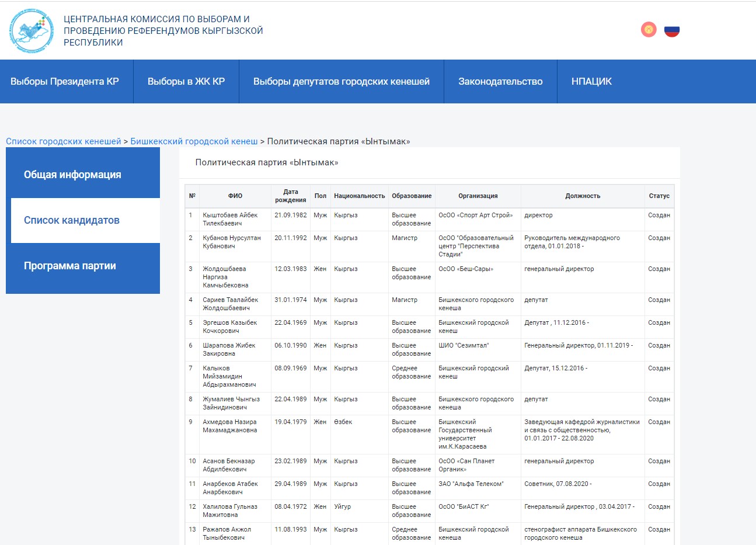Open Выборы депутатов городских кенешей menu
The width and height of the screenshot is (756, 545).
point(342,82)
